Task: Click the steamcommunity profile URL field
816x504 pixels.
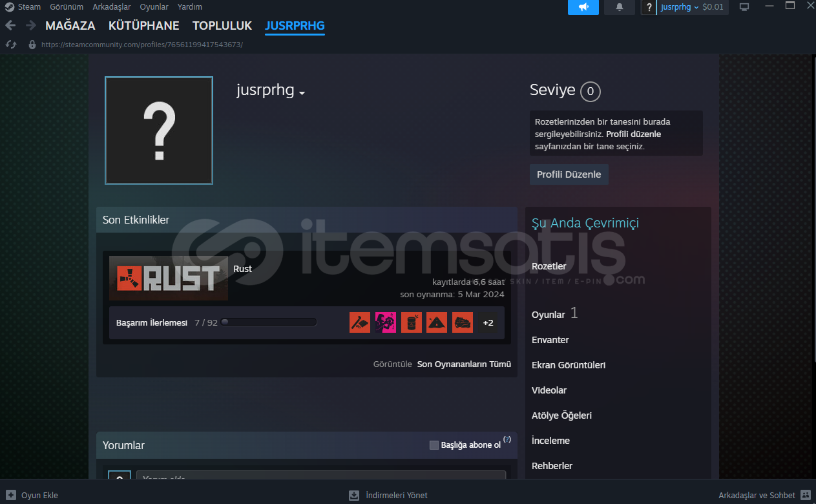Action: click(142, 45)
